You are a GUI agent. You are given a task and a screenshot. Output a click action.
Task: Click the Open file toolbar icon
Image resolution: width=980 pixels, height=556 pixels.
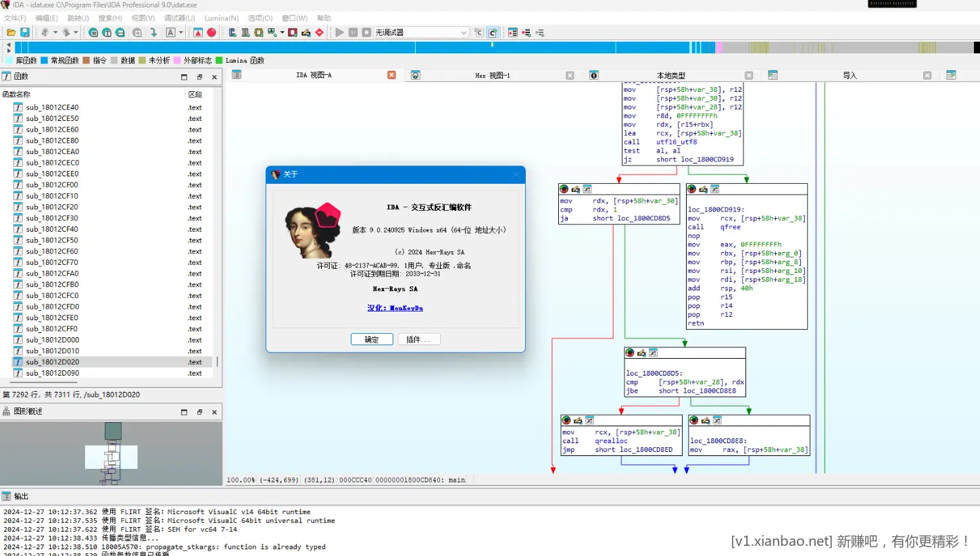coord(11,32)
